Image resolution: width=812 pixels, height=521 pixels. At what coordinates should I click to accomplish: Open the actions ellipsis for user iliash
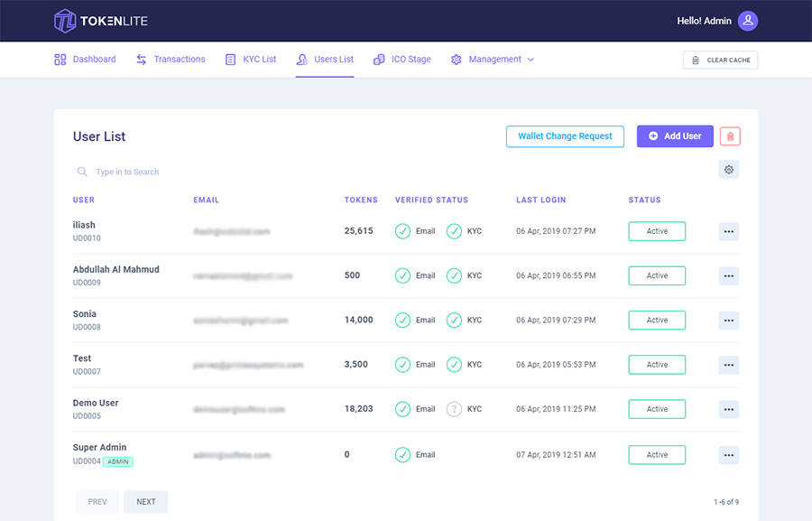point(728,231)
